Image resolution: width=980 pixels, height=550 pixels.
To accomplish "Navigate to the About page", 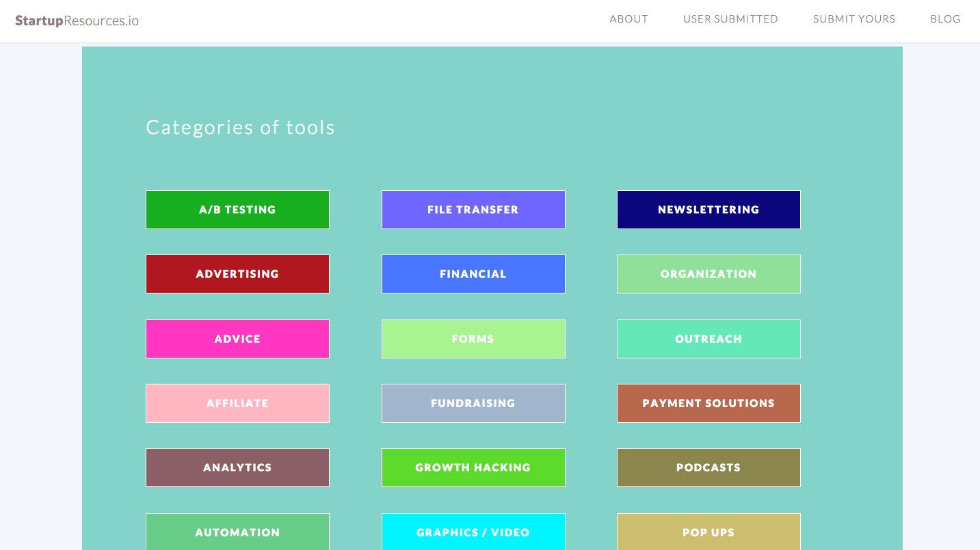I will [x=628, y=19].
